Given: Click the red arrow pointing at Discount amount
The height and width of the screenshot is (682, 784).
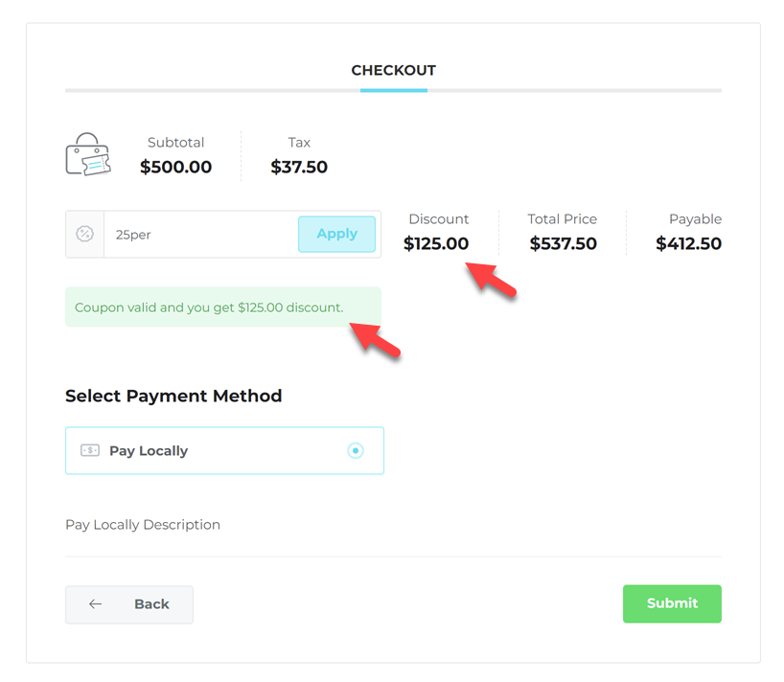Looking at the screenshot, I should 491,280.
